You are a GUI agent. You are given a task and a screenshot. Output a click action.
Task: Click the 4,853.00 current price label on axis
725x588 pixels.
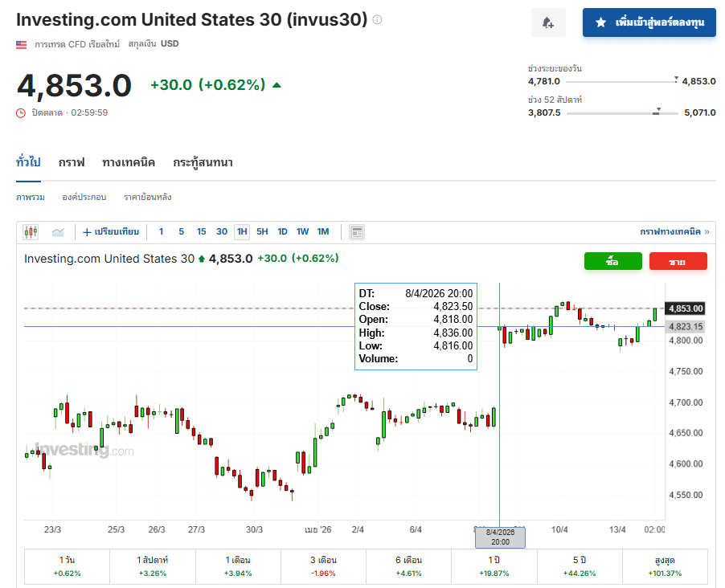pos(686,308)
